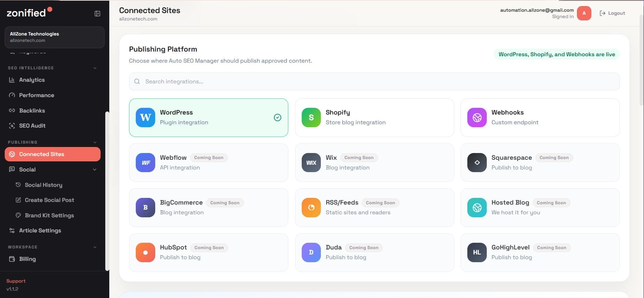Click the WordPress selected checkmark
The width and height of the screenshot is (644, 298).
[x=278, y=118]
